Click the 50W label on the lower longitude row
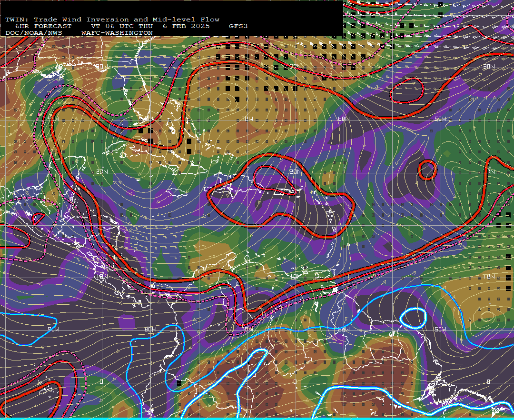This screenshot has height=420, width=514. [x=441, y=329]
